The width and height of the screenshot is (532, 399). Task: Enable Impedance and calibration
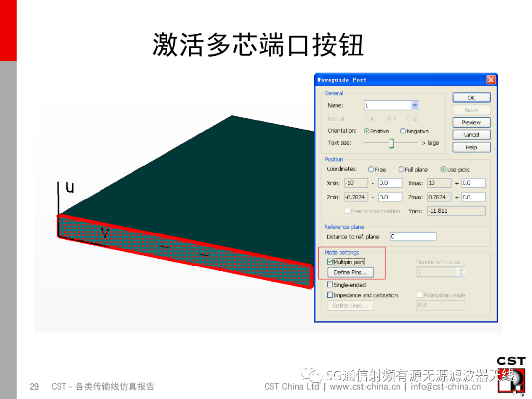pos(329,295)
